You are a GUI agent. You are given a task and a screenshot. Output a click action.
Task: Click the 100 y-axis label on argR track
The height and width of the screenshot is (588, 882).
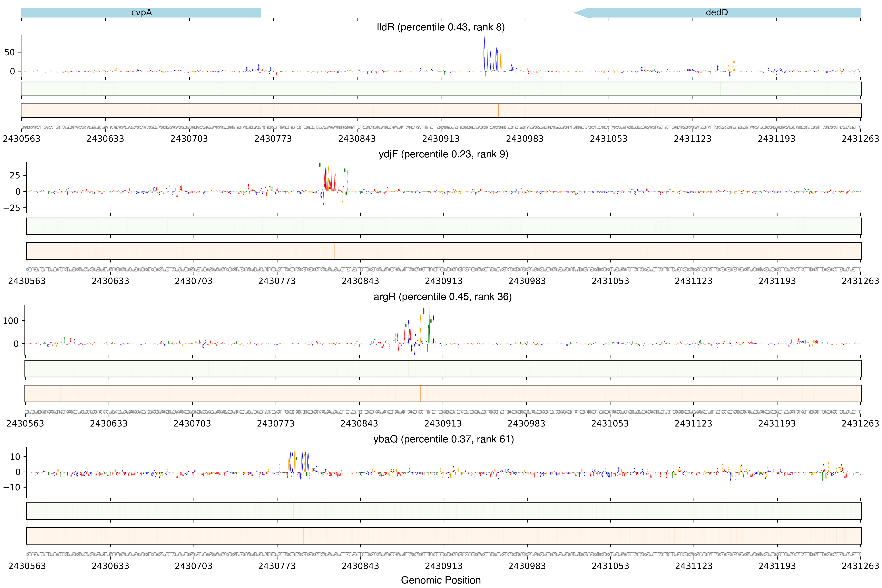10,321
